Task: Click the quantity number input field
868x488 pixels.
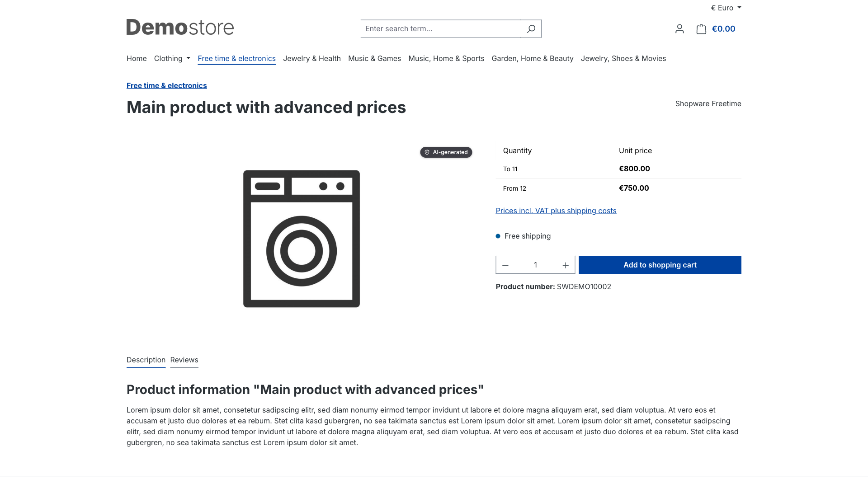Action: [536, 265]
